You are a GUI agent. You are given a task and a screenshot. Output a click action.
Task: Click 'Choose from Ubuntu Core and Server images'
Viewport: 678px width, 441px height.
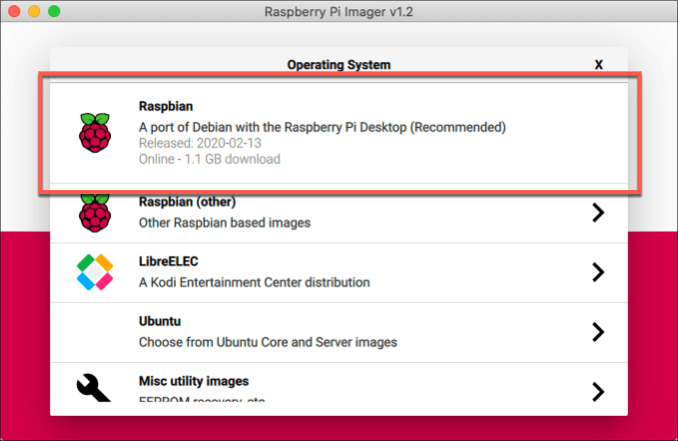pyautogui.click(x=268, y=342)
